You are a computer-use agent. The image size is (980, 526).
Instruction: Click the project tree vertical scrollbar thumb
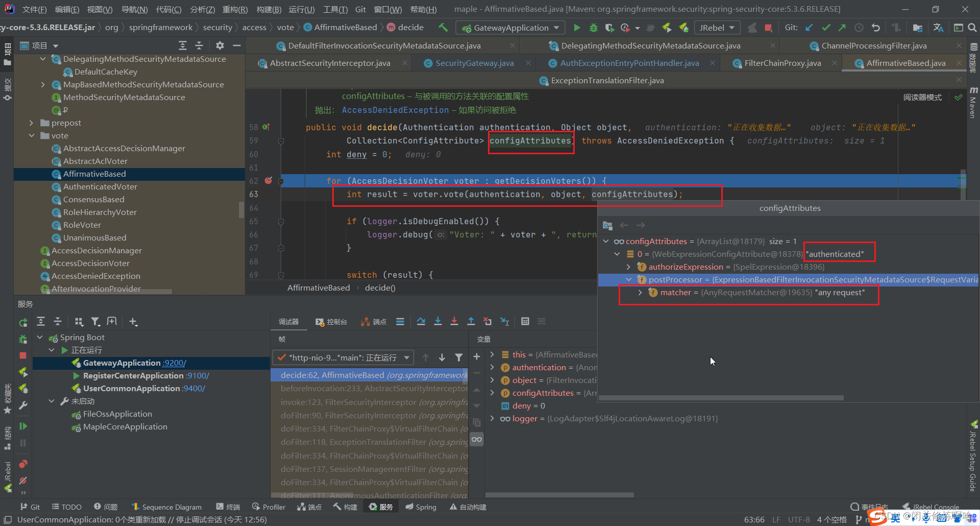click(241, 209)
